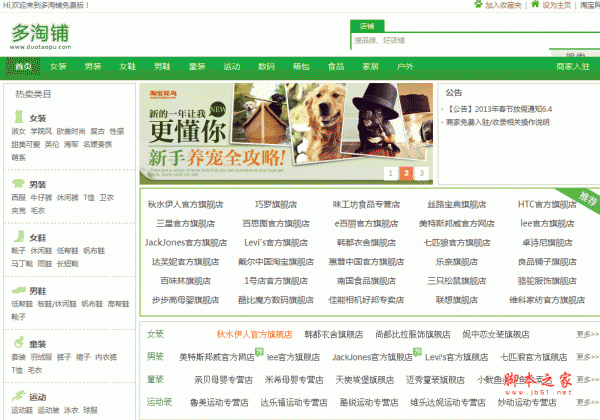Open 亲贝母婴专营店 link
600x420 pixels.
coord(223,380)
